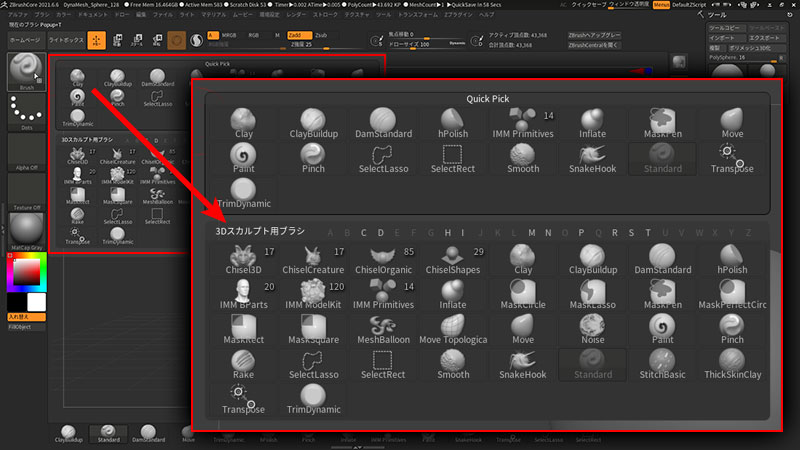Select the white secondary color swatch
The height and width of the screenshot is (450, 800).
(x=36, y=302)
